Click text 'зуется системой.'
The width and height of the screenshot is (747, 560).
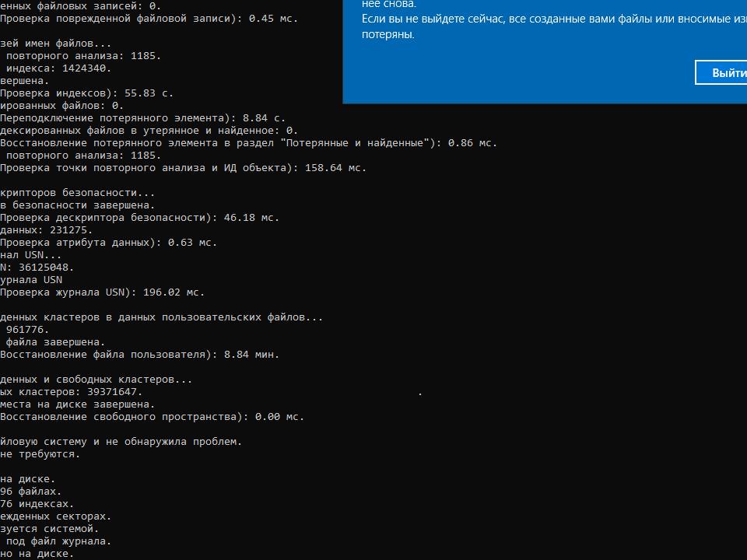point(49,529)
